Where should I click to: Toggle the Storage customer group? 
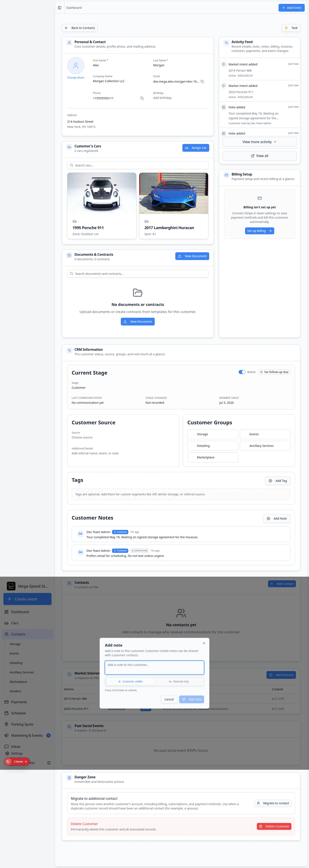click(x=213, y=434)
